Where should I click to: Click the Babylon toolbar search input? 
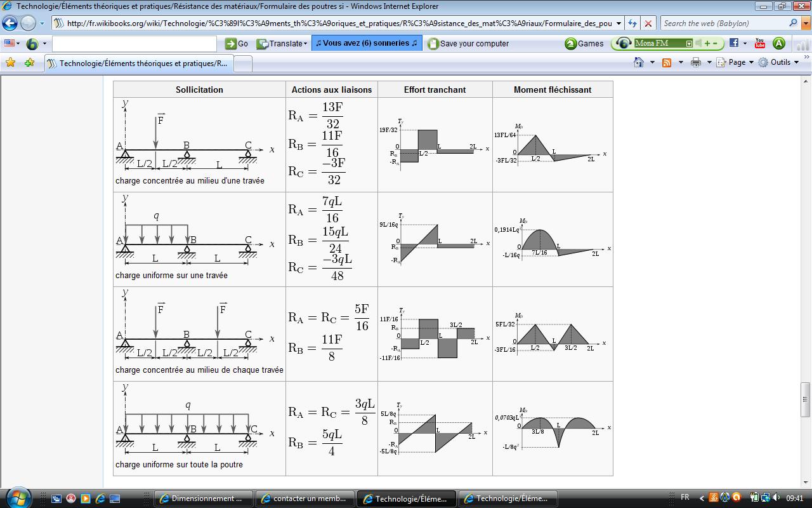click(134, 44)
